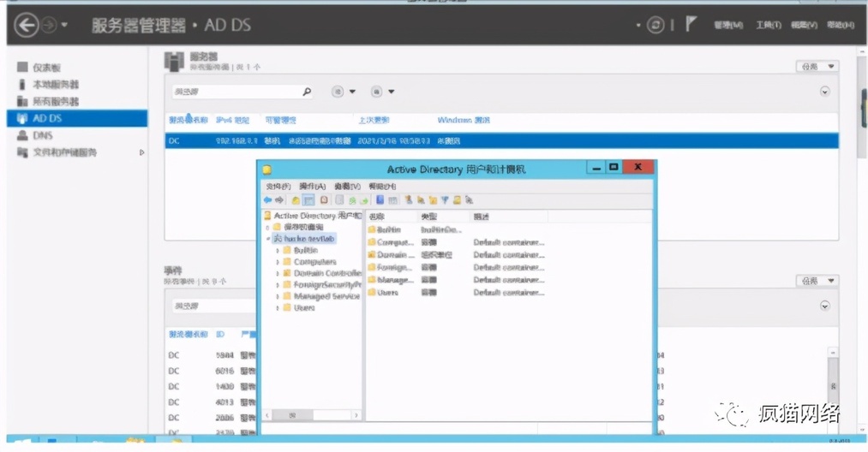Select 本地服务器 in the left sidebar

[x=56, y=84]
